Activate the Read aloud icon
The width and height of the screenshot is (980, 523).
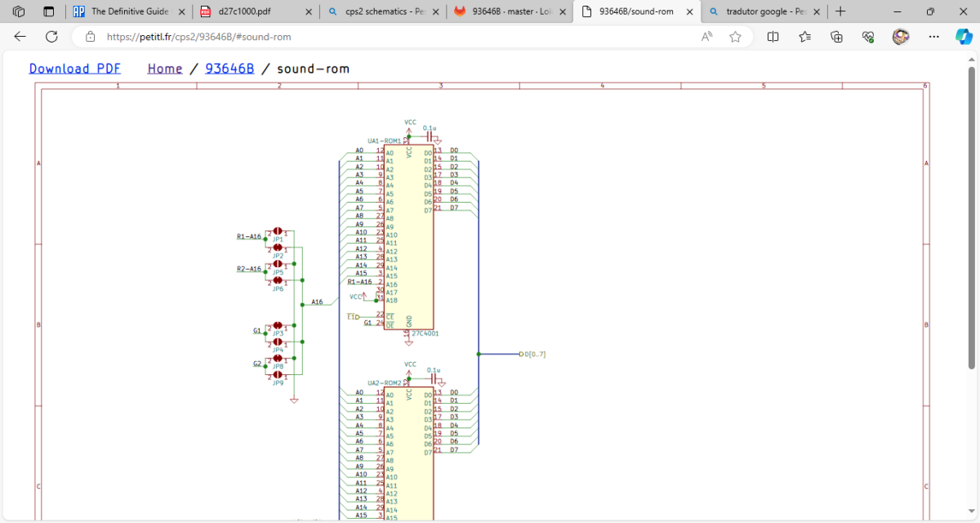(707, 37)
